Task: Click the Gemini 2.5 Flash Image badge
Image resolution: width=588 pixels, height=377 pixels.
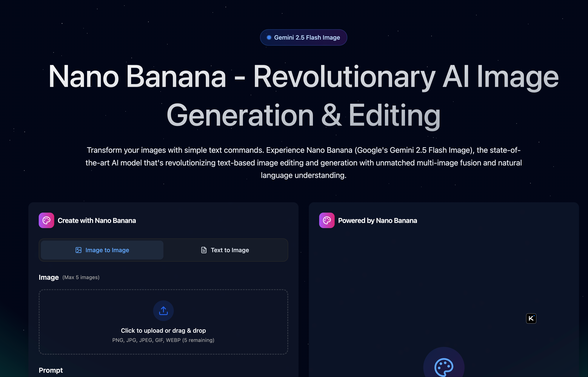Action: pos(303,37)
